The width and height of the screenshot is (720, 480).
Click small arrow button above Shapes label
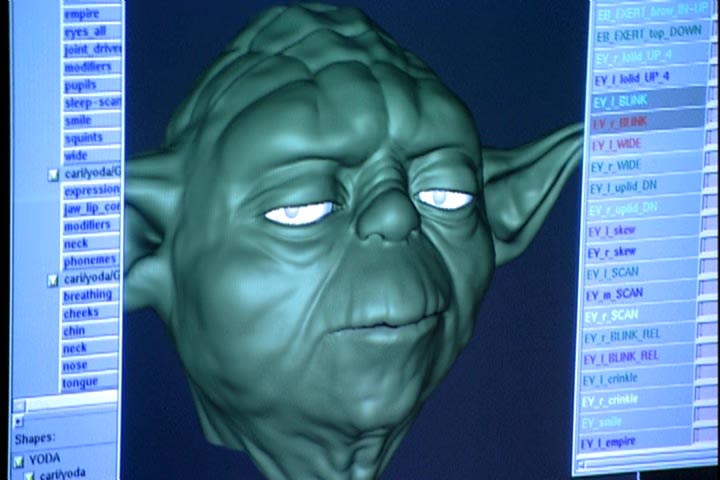click(x=19, y=421)
